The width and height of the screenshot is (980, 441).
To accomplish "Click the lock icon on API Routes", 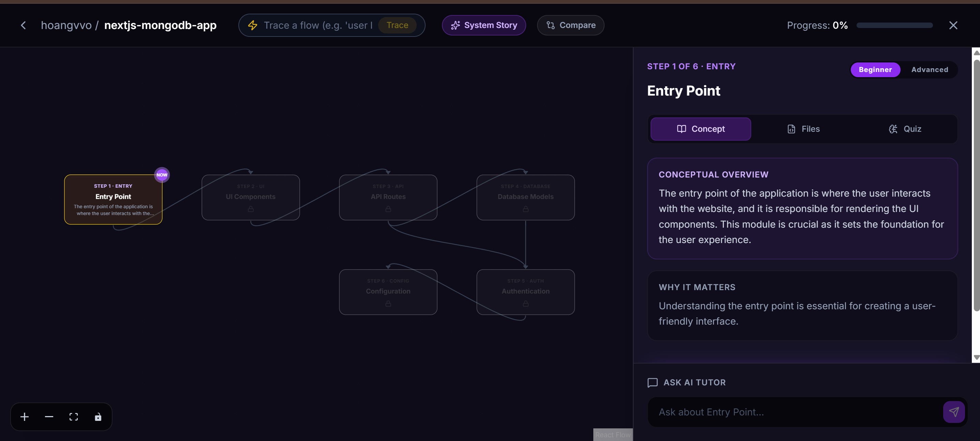I will (388, 209).
